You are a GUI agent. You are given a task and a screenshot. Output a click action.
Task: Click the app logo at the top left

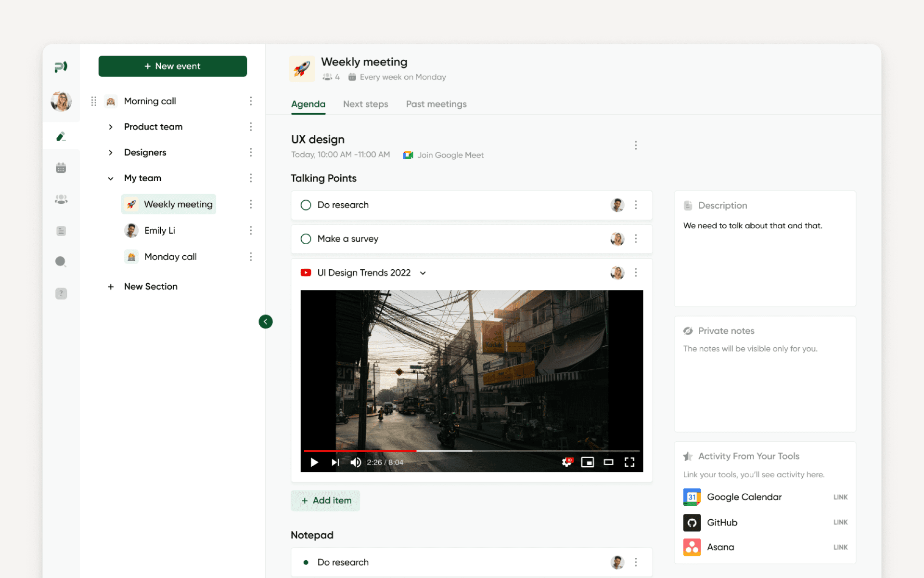click(x=61, y=66)
